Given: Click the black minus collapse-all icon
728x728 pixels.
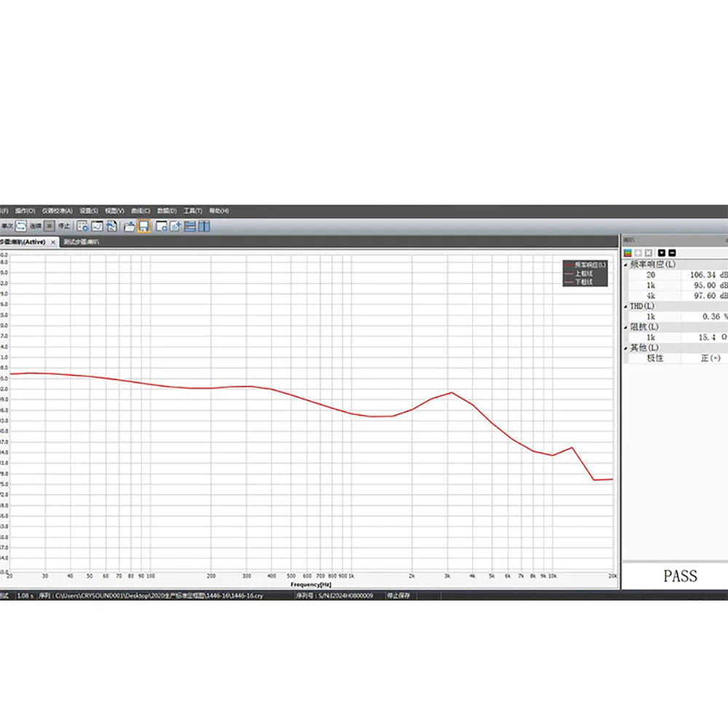Looking at the screenshot, I should [672, 253].
